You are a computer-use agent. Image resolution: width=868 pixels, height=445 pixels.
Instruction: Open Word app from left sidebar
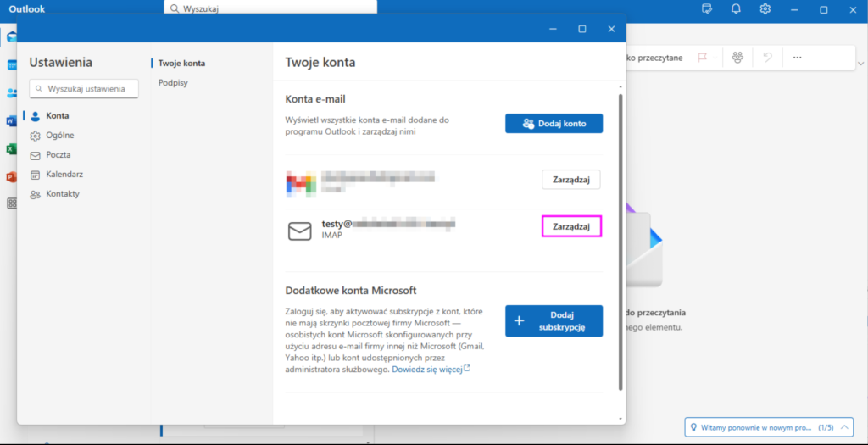(11, 121)
